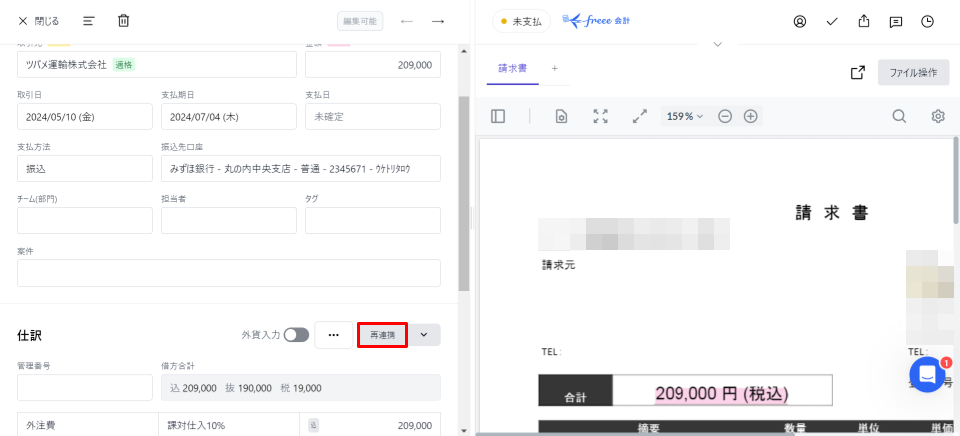Select the 課対仕入10% tax category cell
The width and height of the screenshot is (960, 436).
[229, 425]
